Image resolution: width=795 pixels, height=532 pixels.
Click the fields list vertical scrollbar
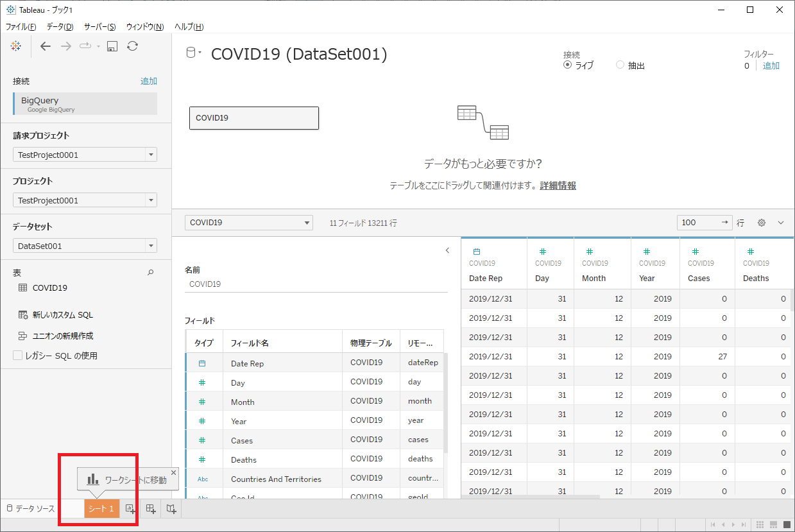coord(446,403)
